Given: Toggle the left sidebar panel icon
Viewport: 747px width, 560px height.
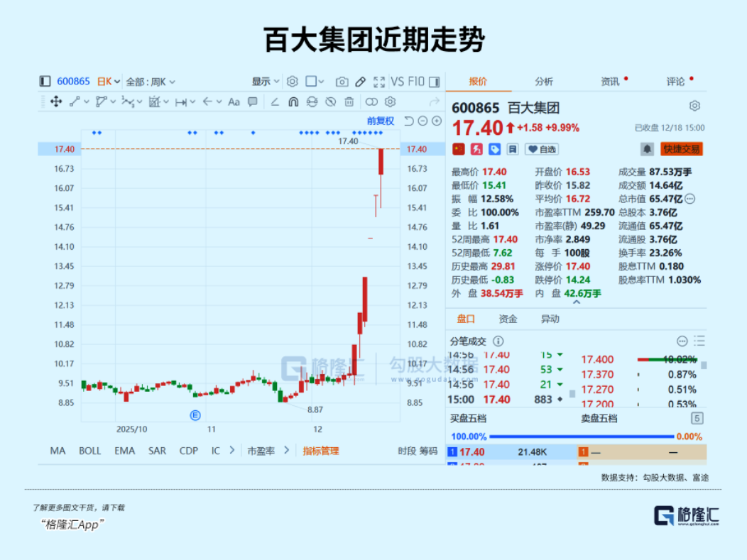Looking at the screenshot, I should point(45,82).
